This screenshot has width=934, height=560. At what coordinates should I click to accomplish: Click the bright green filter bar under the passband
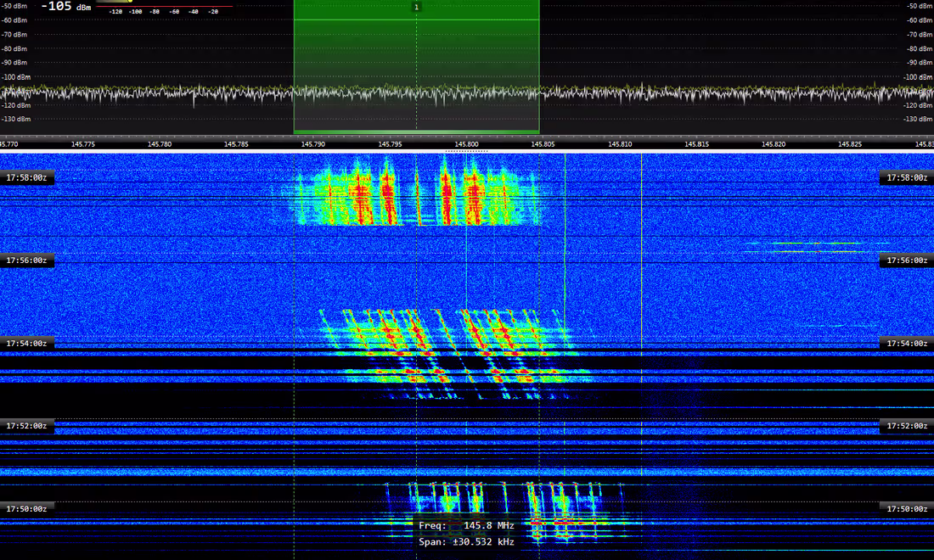pos(416,132)
